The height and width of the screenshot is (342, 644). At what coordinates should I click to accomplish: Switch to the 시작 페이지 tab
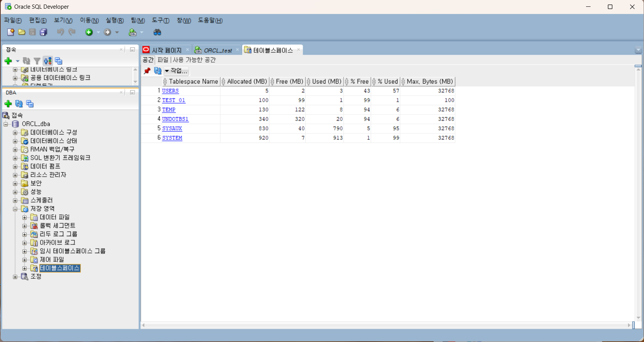pyautogui.click(x=166, y=50)
